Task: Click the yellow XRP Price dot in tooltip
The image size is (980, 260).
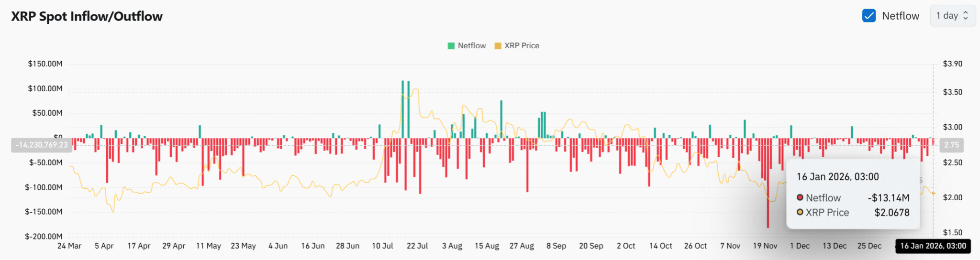Action: point(800,212)
